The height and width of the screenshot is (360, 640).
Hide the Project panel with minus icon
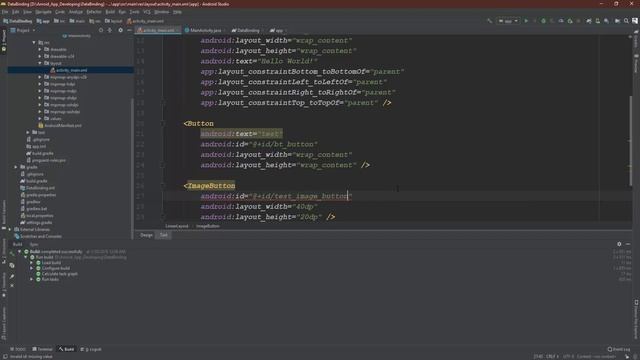pos(129,30)
